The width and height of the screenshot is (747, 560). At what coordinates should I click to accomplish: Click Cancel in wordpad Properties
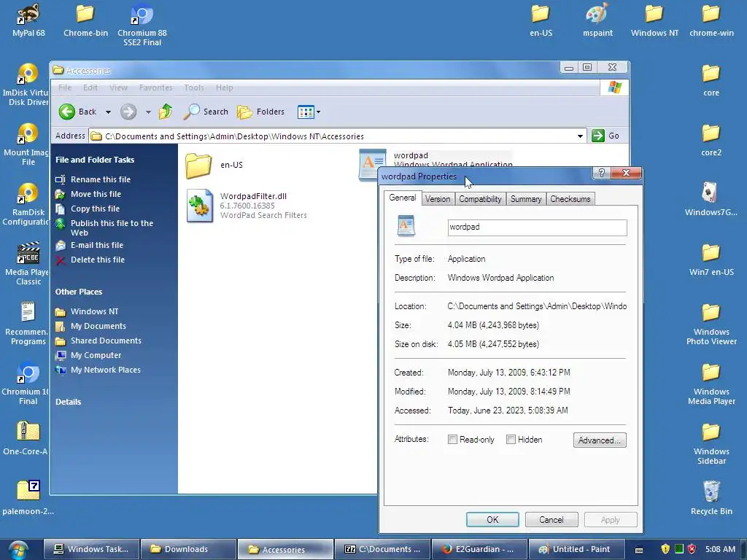(x=551, y=519)
